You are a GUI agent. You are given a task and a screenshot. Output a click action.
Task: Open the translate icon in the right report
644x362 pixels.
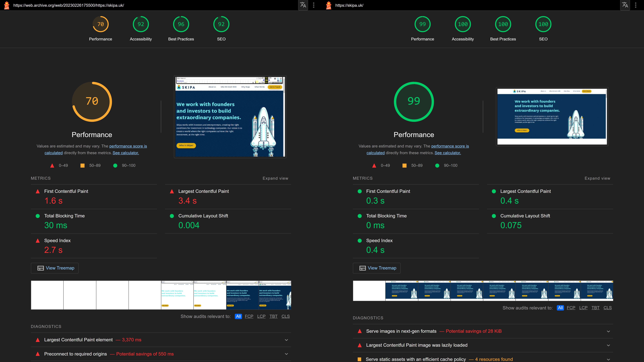pyautogui.click(x=625, y=5)
